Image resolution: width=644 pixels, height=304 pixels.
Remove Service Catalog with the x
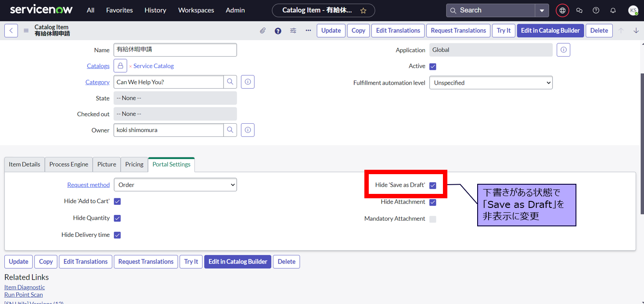pos(130,66)
